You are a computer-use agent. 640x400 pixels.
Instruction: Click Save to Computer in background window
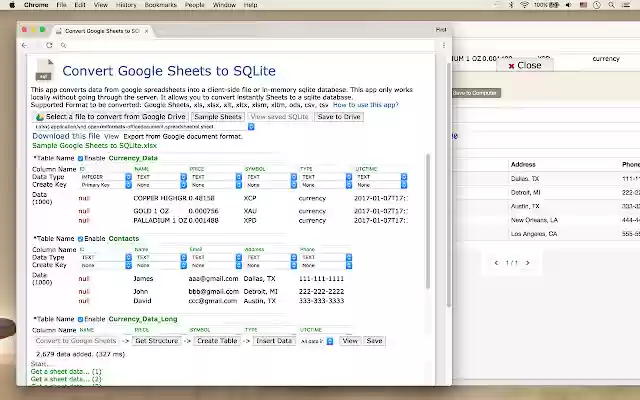tap(475, 93)
